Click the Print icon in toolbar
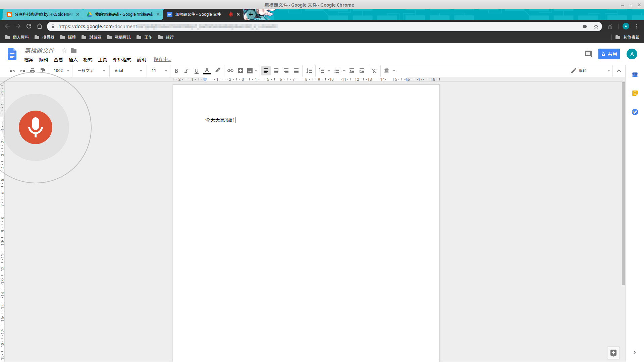This screenshot has height=362, width=644. [33, 71]
